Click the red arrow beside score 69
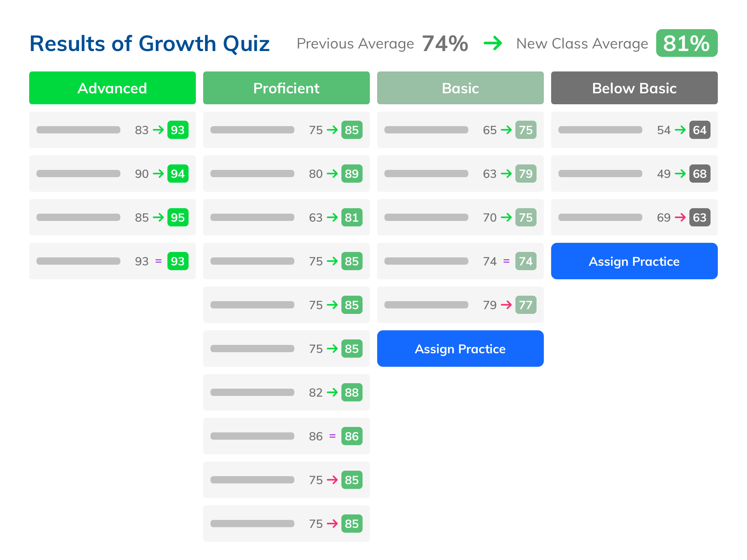The width and height of the screenshot is (747, 560). 681,217
